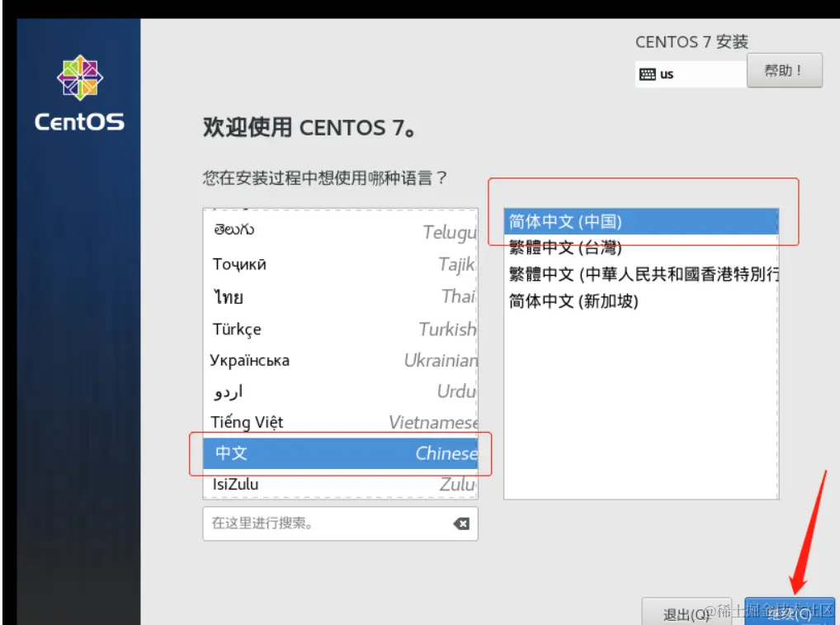This screenshot has width=840, height=625.
Task: Click the 退出(Q) quit button
Action: point(686,613)
